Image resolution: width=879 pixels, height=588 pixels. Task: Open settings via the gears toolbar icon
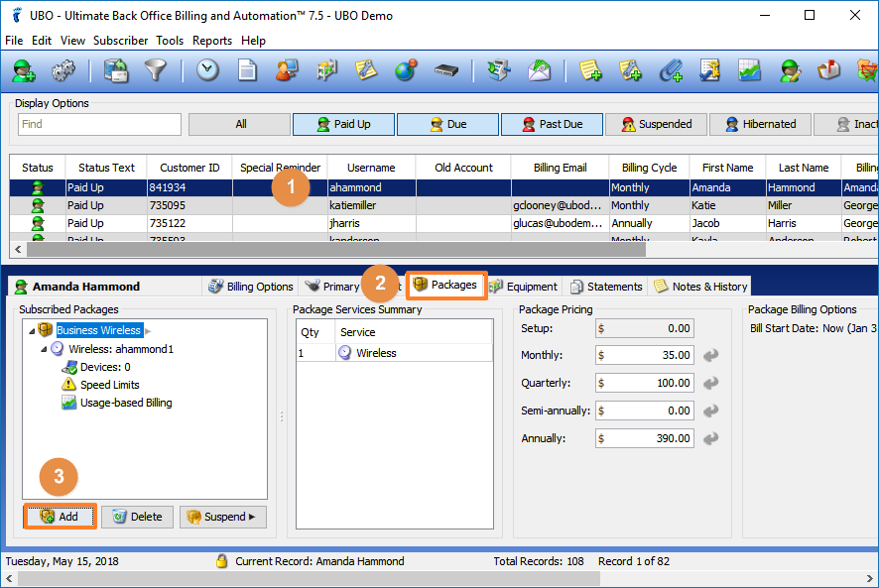tap(63, 71)
